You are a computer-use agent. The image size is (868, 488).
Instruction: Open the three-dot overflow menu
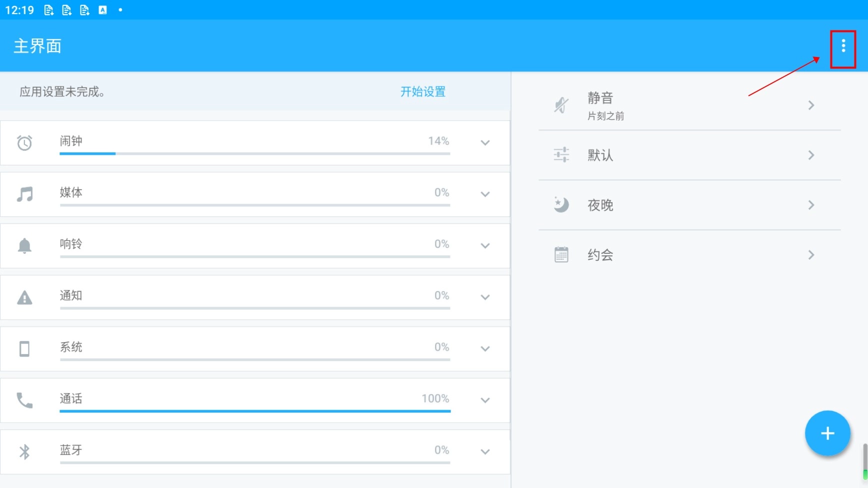(843, 46)
